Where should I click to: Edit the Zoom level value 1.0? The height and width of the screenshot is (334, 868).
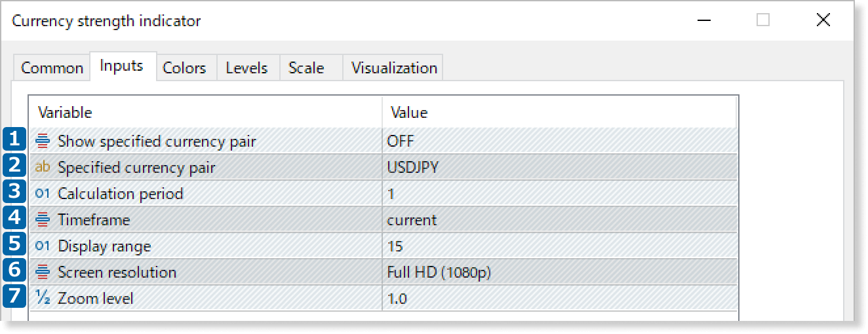[x=560, y=298]
